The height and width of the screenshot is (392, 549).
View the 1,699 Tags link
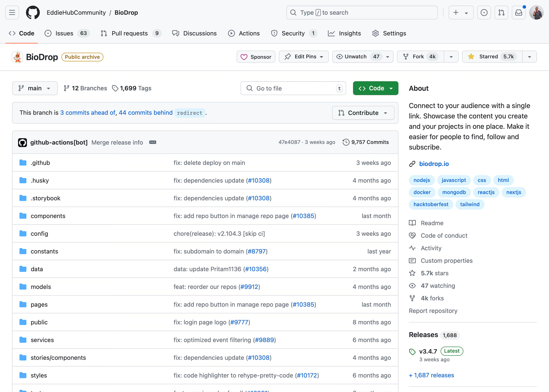coord(132,88)
